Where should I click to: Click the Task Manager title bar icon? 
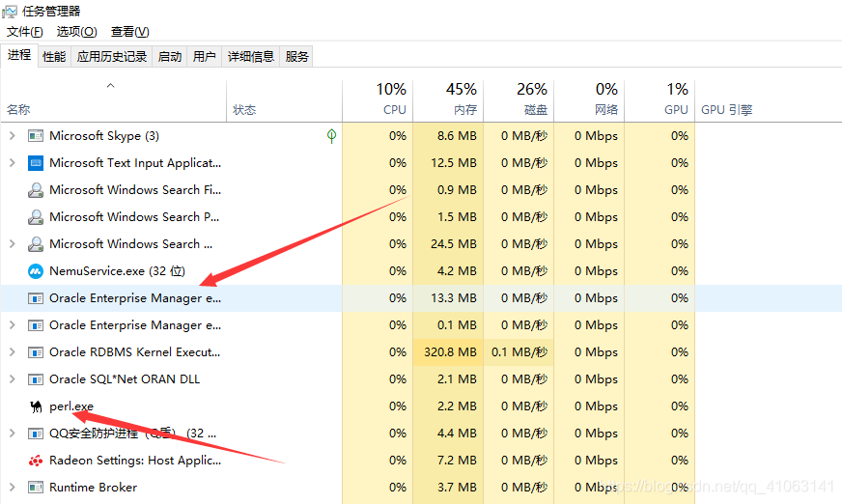(10, 11)
